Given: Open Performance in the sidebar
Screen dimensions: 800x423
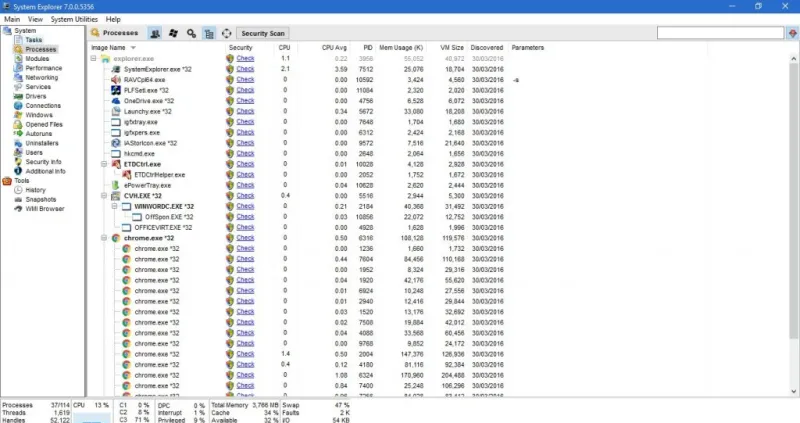Looking at the screenshot, I should 43,68.
